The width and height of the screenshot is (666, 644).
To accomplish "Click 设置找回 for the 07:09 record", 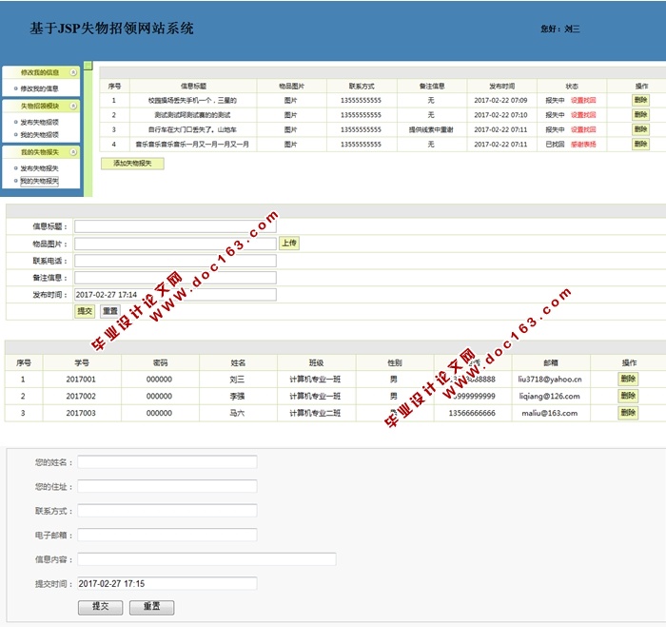I will click(x=583, y=101).
